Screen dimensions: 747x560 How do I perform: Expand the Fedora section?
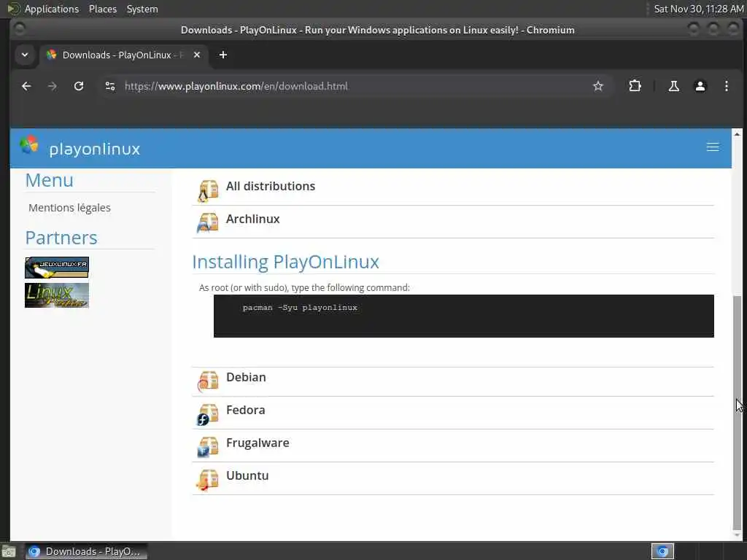point(245,410)
